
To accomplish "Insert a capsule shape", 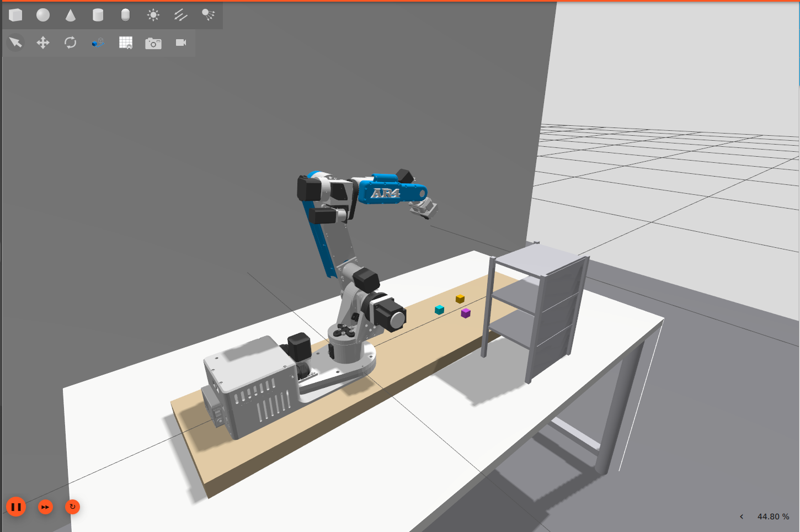I will 126,15.
